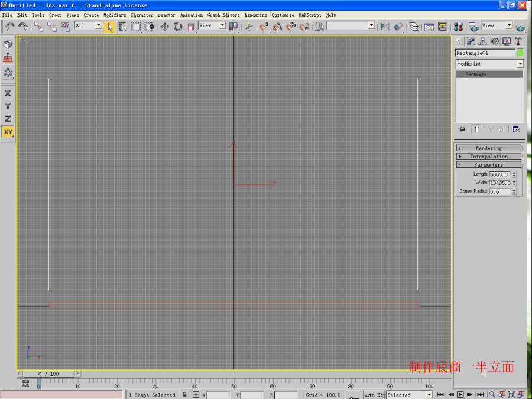Viewport: 532px width, 399px height.
Task: Click Select and Manipulate icon
Action: [249, 27]
